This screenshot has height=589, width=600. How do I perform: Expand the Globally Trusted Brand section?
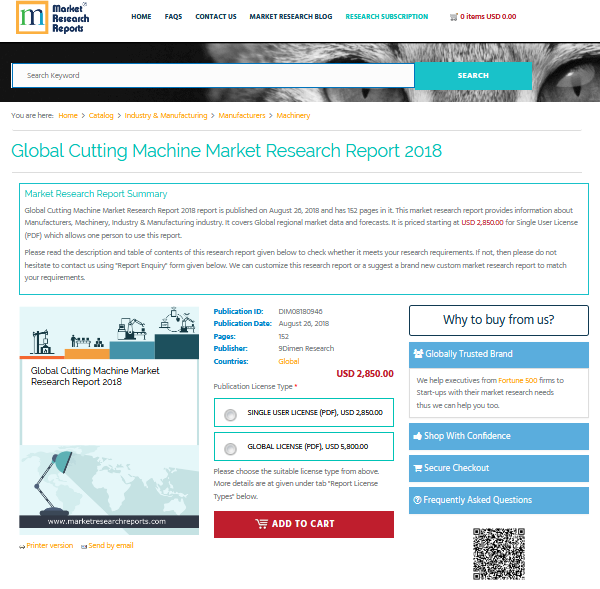[499, 354]
